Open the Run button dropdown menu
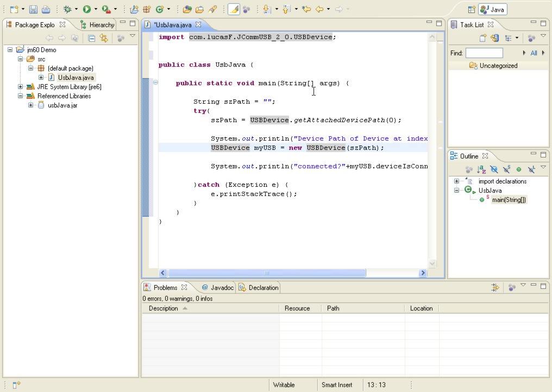 [95, 9]
